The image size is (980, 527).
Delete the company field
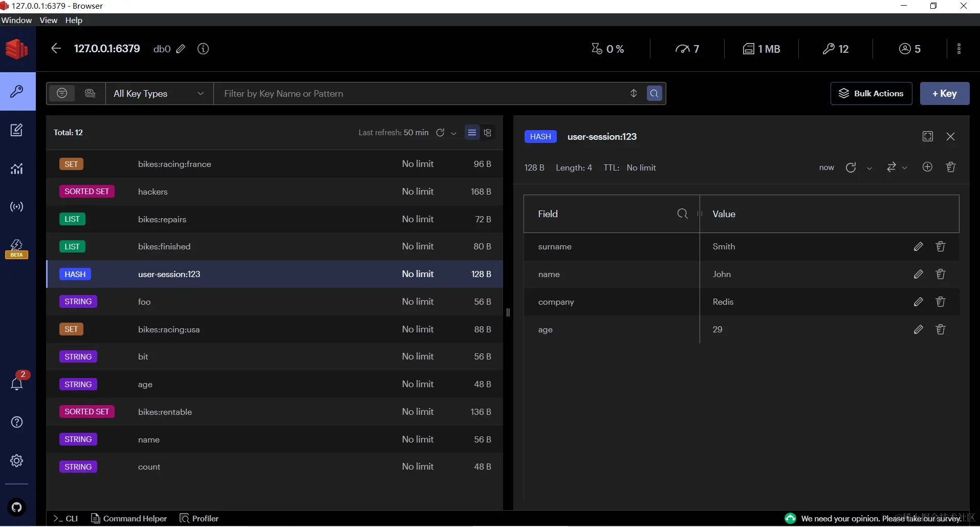[x=941, y=302]
